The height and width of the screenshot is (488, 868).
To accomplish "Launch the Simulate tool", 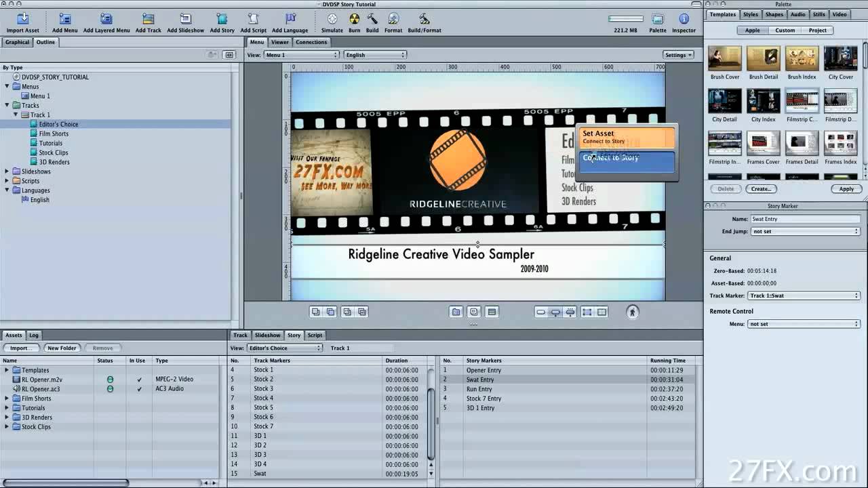I will [x=332, y=19].
